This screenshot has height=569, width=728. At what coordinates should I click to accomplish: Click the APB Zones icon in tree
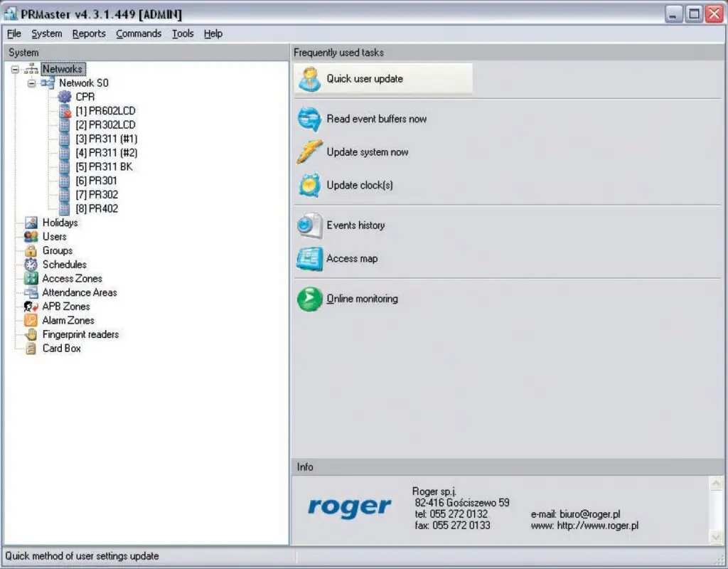point(31,307)
